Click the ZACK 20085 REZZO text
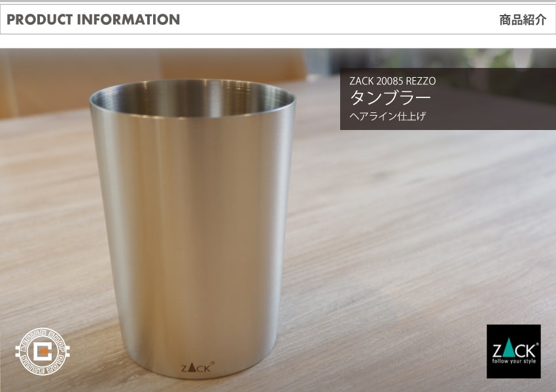Screen dimensions: 556x392 pos(392,81)
